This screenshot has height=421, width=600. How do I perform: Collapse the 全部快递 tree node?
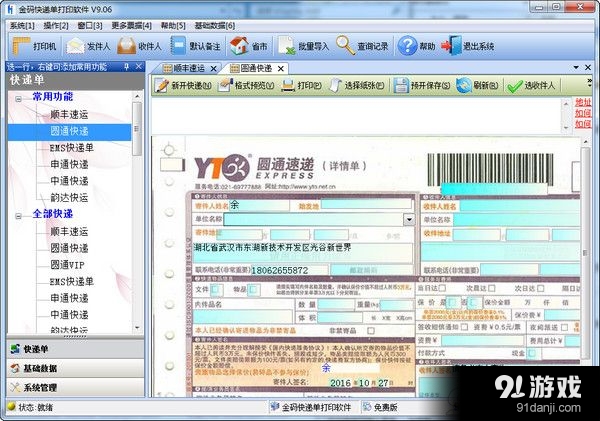point(18,216)
